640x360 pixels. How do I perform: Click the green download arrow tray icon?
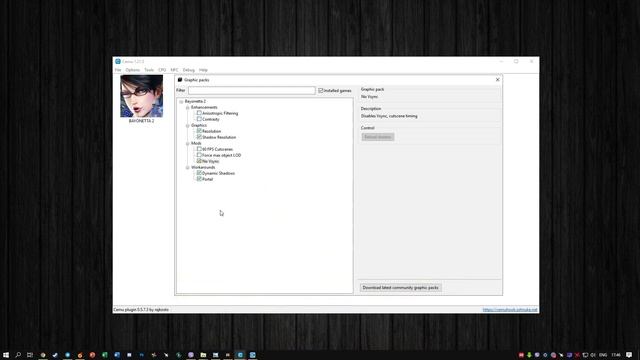point(529,355)
